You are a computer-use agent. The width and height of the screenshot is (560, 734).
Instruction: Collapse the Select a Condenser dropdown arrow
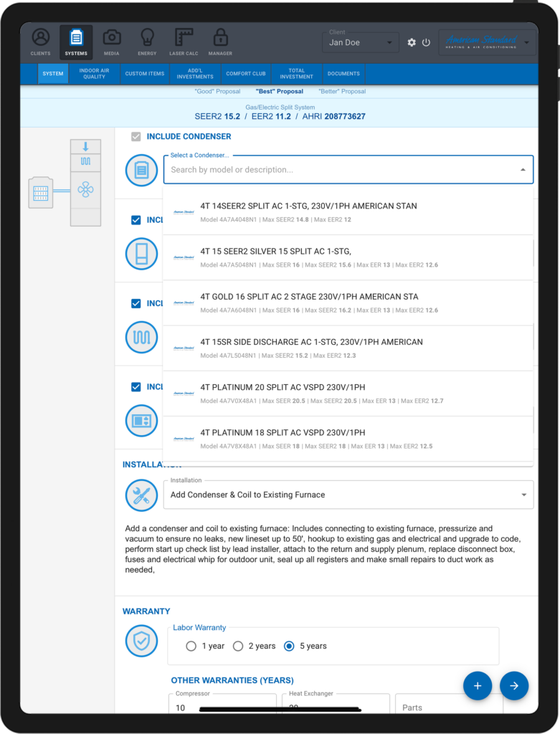coord(523,170)
